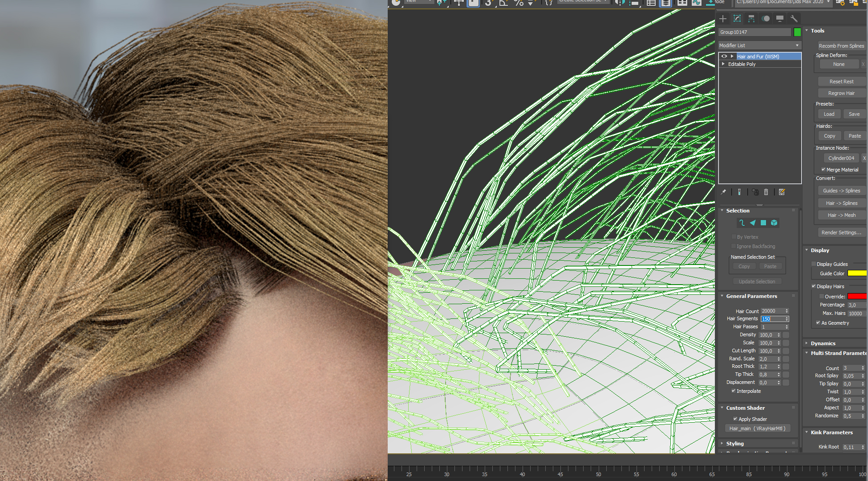The width and height of the screenshot is (868, 481).
Task: Select the Guides sub-object icon
Action: [x=742, y=223]
